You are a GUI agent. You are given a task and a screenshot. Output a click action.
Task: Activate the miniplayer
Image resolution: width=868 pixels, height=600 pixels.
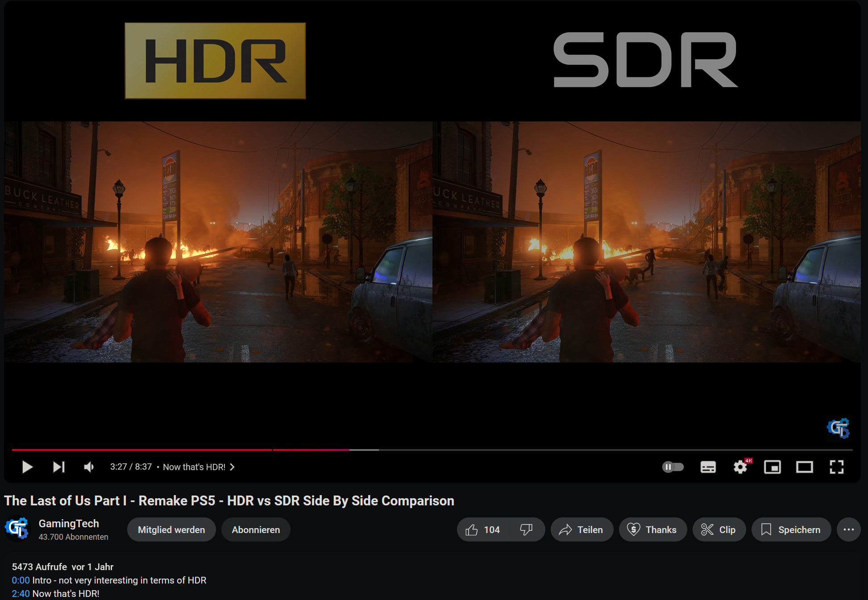[x=772, y=467]
